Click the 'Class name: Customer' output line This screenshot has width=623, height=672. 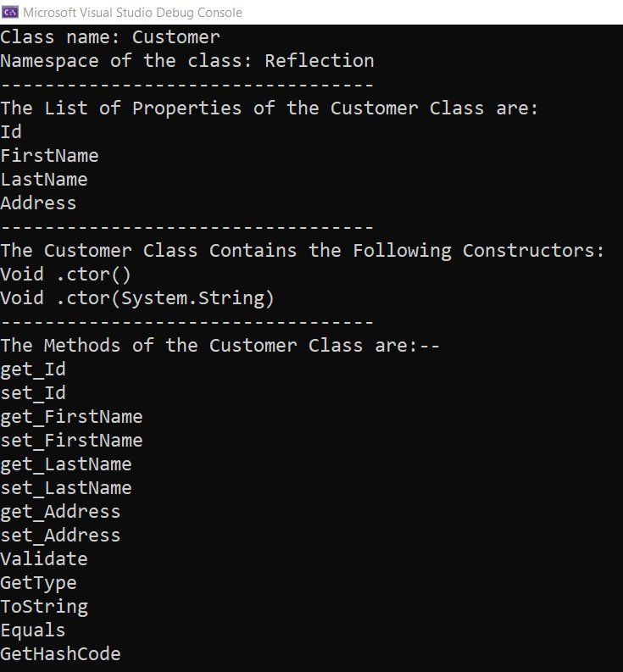[x=110, y=37]
